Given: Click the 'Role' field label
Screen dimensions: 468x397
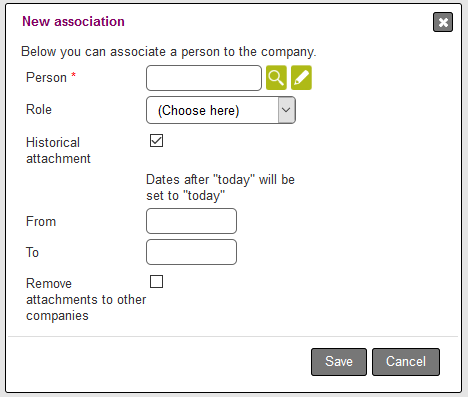Looking at the screenshot, I should pos(39,109).
